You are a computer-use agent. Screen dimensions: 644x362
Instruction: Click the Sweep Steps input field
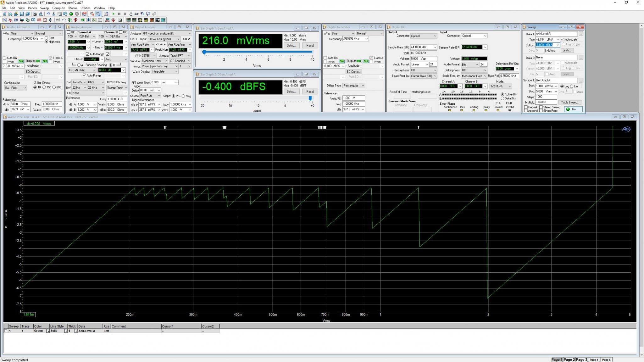coord(546,97)
